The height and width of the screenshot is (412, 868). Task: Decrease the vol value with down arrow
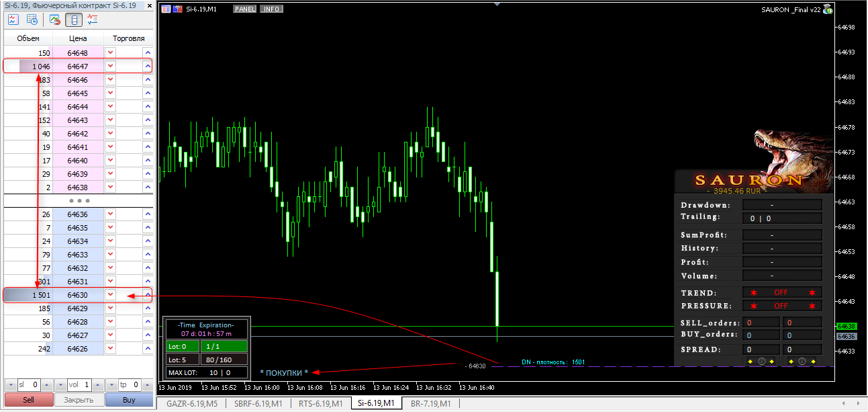pos(60,385)
